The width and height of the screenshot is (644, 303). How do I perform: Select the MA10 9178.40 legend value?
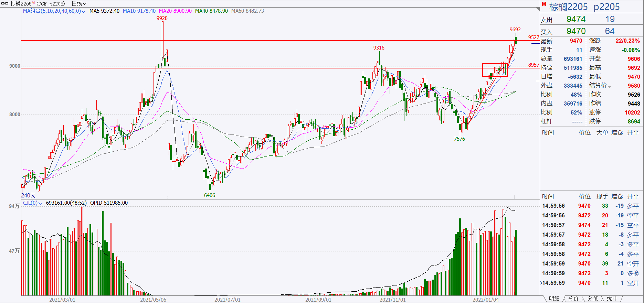tap(139, 11)
